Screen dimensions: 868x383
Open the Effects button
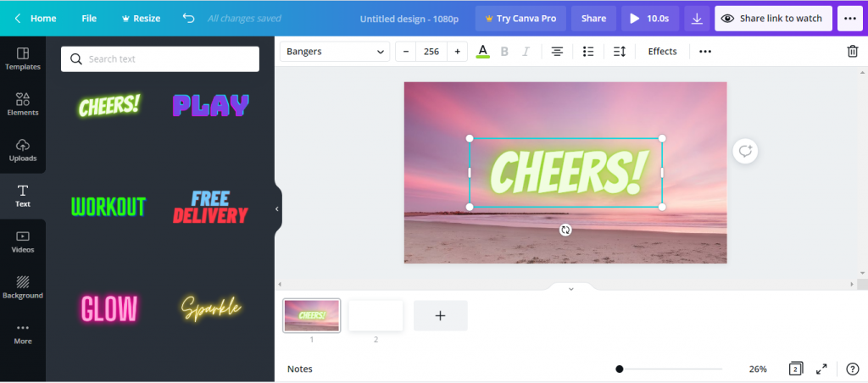click(663, 52)
